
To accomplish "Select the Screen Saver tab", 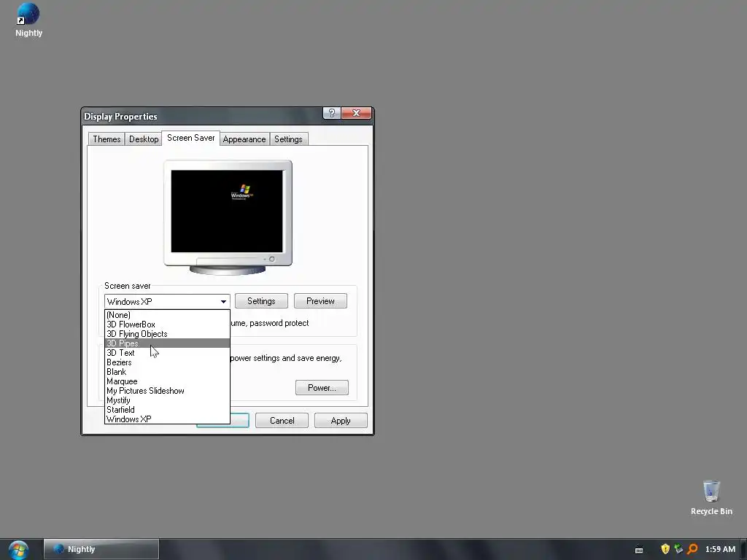I will click(190, 138).
